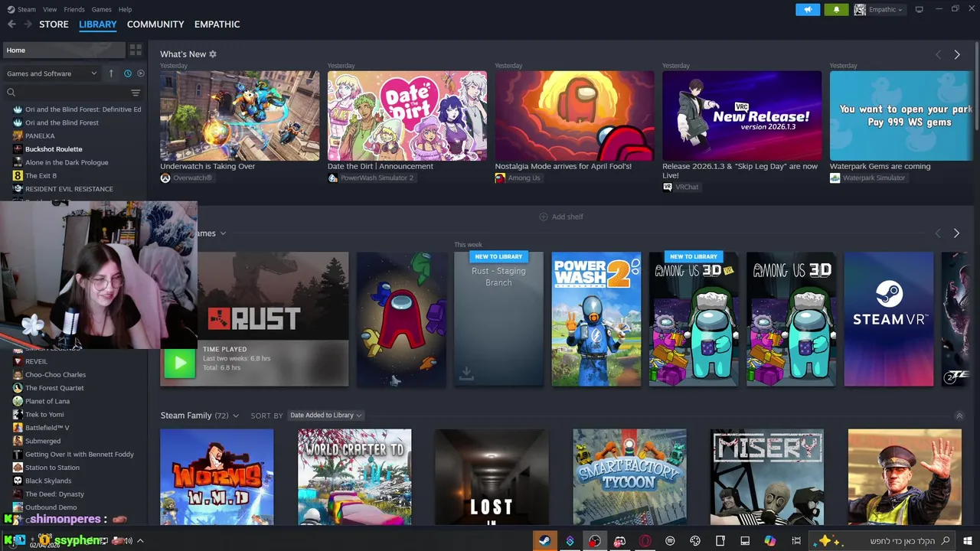Open What's New settings gear
Screen dimensions: 980x551
[x=213, y=54]
